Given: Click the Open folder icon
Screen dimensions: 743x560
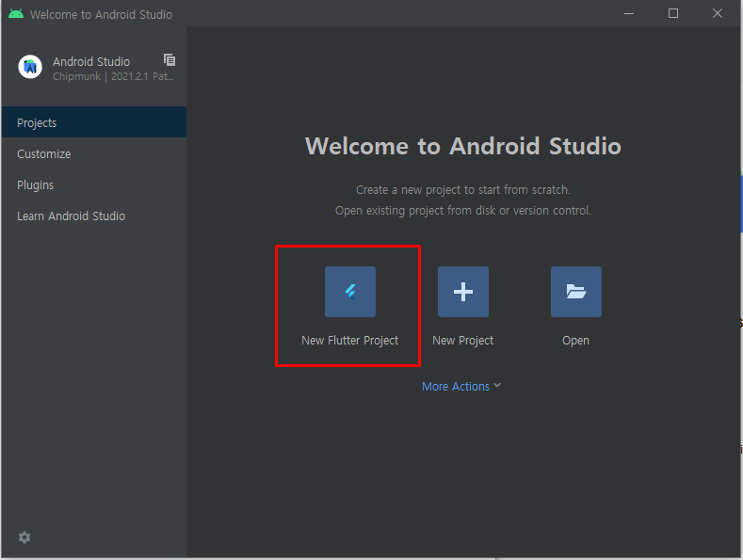Looking at the screenshot, I should 575,292.
